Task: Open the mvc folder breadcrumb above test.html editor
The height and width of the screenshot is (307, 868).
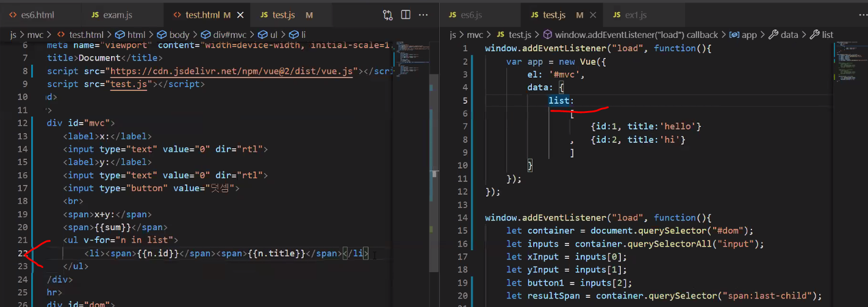Action: (x=35, y=35)
